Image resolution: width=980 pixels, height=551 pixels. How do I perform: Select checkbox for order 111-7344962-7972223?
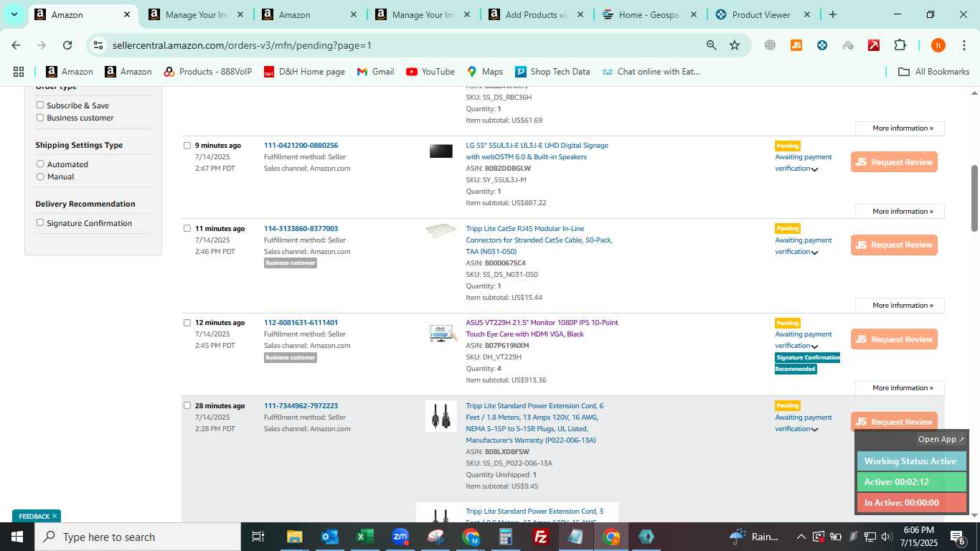click(187, 405)
